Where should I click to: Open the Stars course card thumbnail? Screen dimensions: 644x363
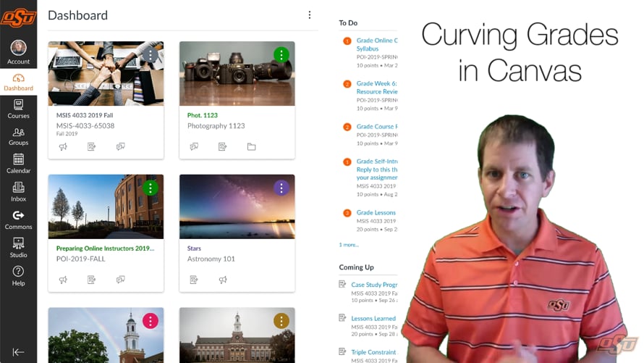click(237, 206)
